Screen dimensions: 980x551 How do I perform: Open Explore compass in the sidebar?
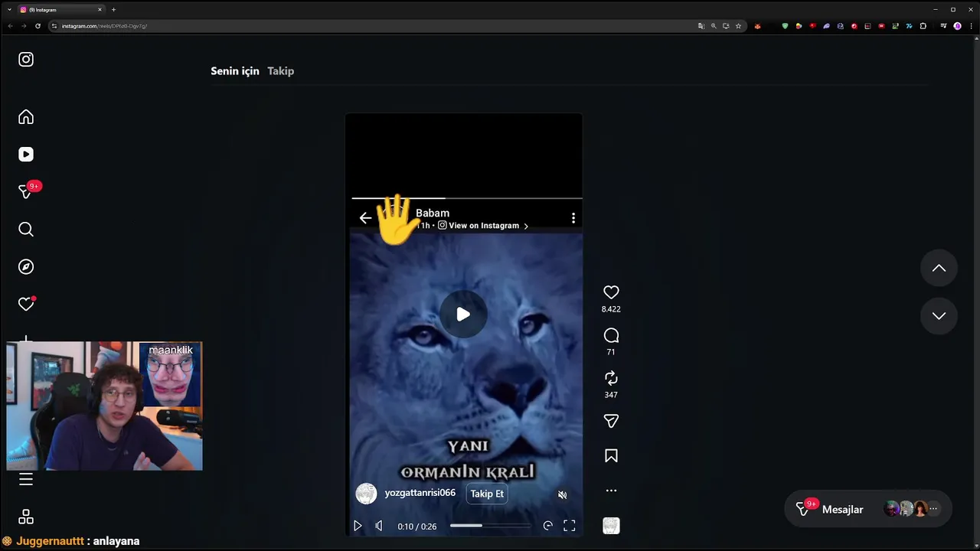(26, 267)
